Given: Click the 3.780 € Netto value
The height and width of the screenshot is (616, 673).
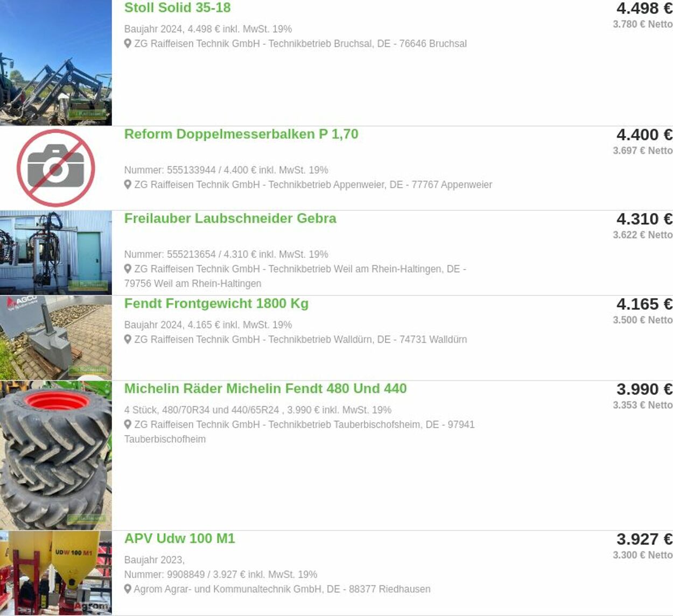Looking at the screenshot, I should [642, 24].
